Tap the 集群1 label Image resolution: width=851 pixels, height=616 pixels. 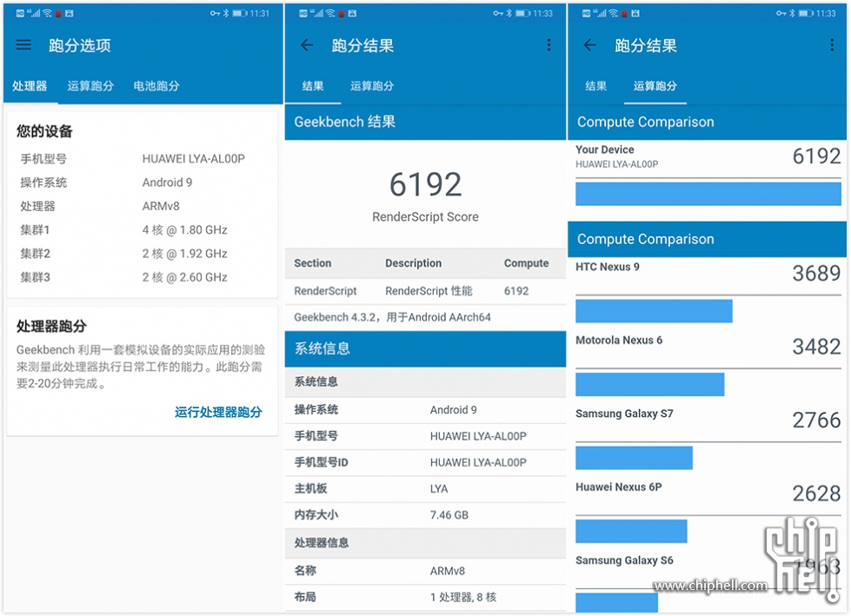tap(36, 230)
